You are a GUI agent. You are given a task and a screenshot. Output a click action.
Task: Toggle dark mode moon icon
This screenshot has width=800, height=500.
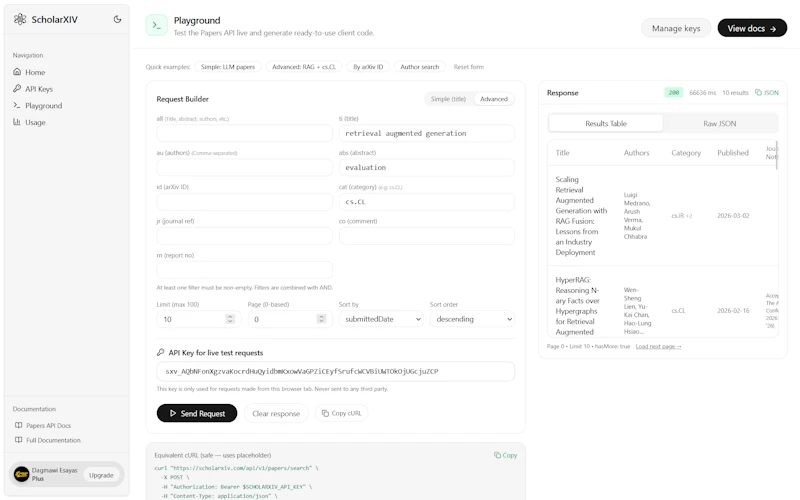point(117,19)
